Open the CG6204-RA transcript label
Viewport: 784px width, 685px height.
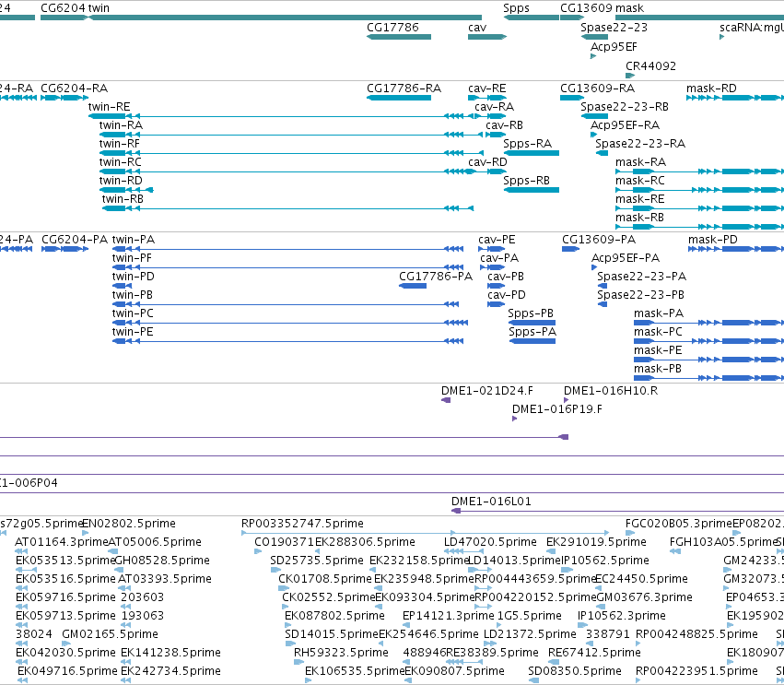74,89
